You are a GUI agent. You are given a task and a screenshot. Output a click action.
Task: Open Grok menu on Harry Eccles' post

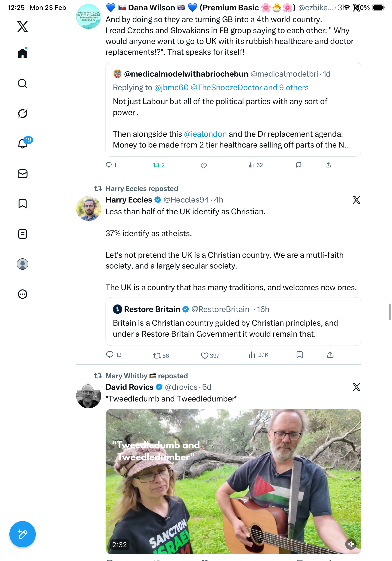pos(356,200)
